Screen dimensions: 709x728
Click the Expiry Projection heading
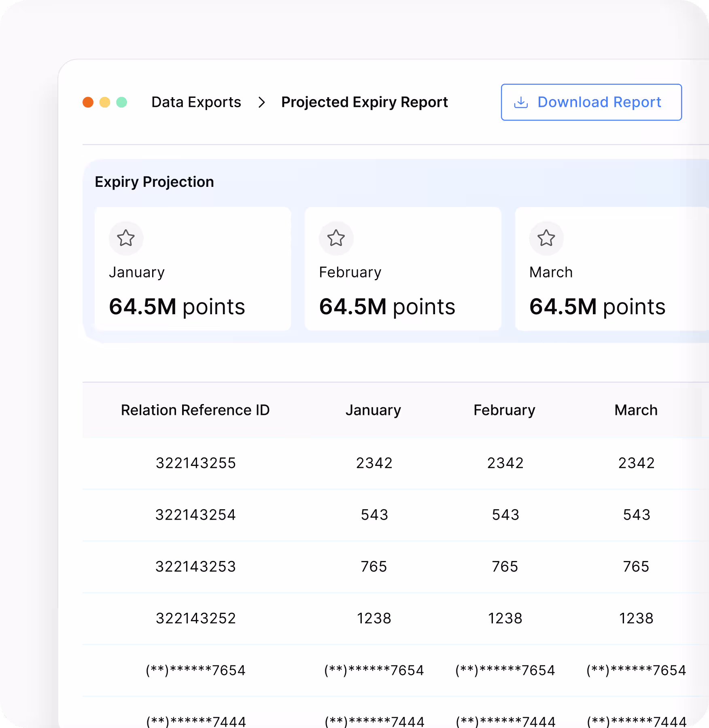(x=154, y=182)
